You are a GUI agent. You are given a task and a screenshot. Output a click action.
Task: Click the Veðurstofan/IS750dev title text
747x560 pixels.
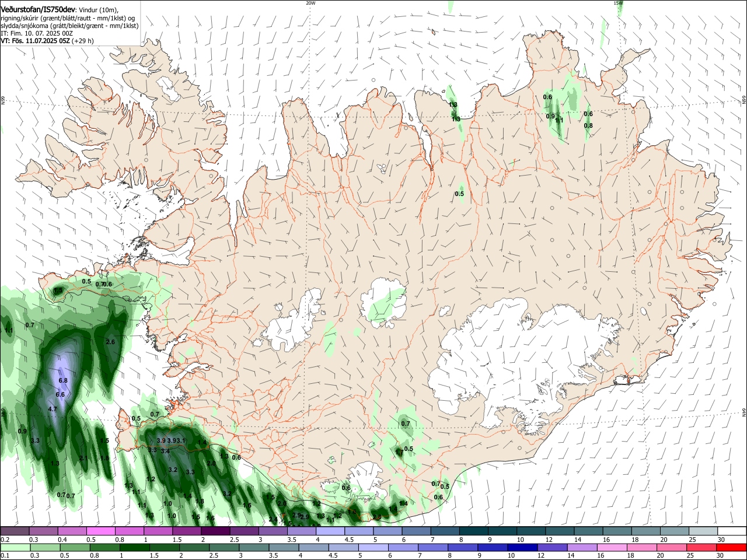coord(38,10)
